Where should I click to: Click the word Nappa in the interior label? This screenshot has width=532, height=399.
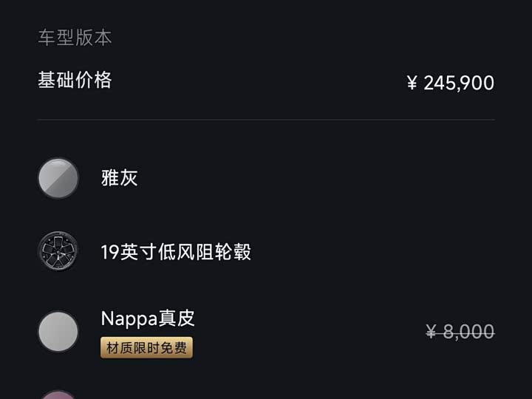(129, 319)
